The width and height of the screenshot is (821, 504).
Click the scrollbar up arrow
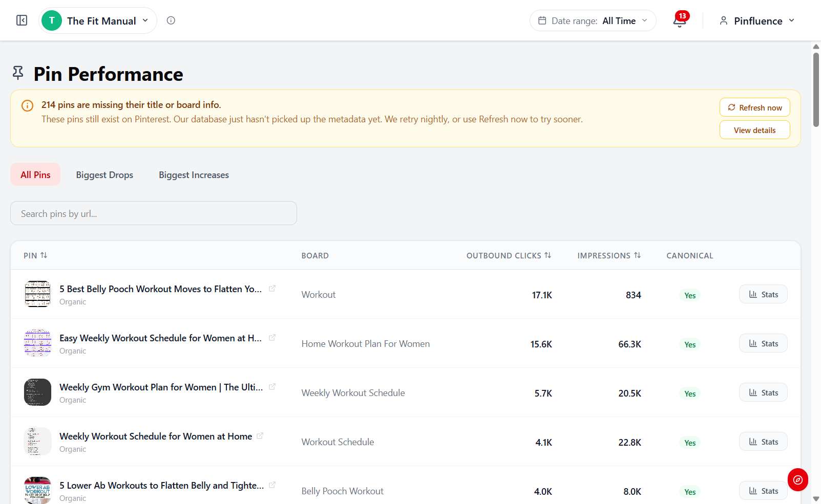(x=816, y=47)
